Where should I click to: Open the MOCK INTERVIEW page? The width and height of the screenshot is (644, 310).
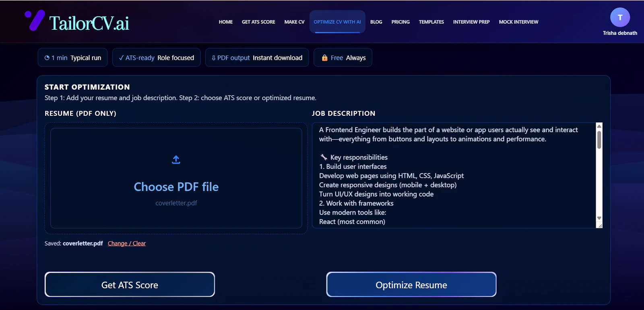click(518, 22)
